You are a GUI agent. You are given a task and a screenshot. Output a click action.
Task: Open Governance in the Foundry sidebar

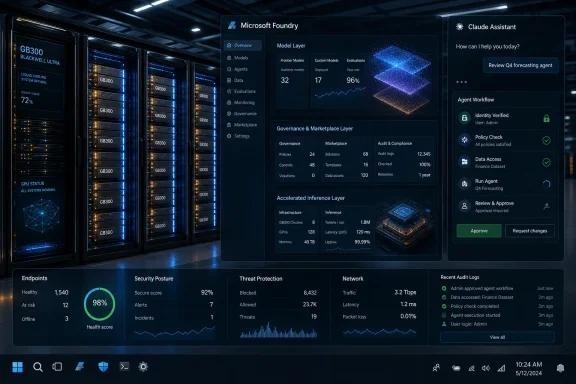pos(243,114)
